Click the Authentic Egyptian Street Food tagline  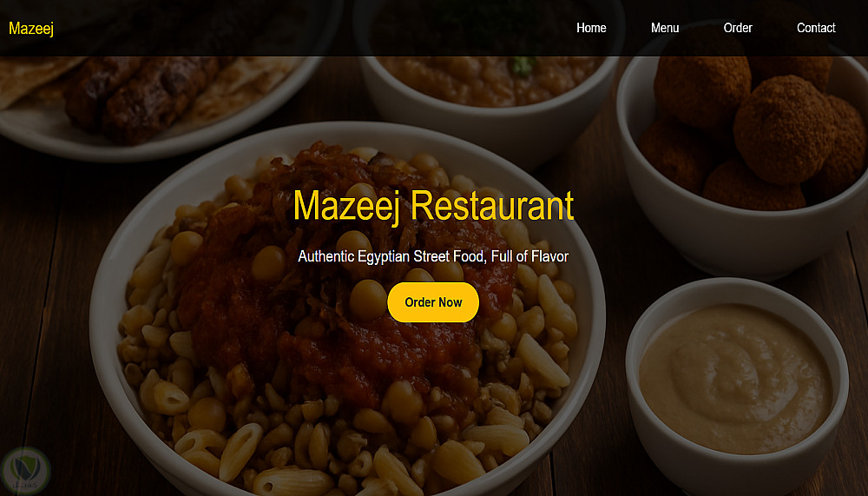[x=433, y=256]
